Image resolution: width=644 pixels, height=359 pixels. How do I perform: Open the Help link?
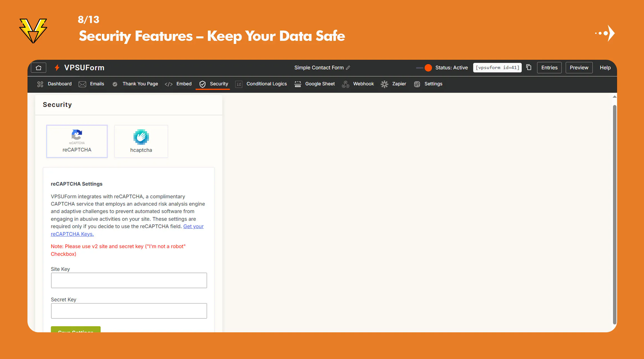click(605, 68)
